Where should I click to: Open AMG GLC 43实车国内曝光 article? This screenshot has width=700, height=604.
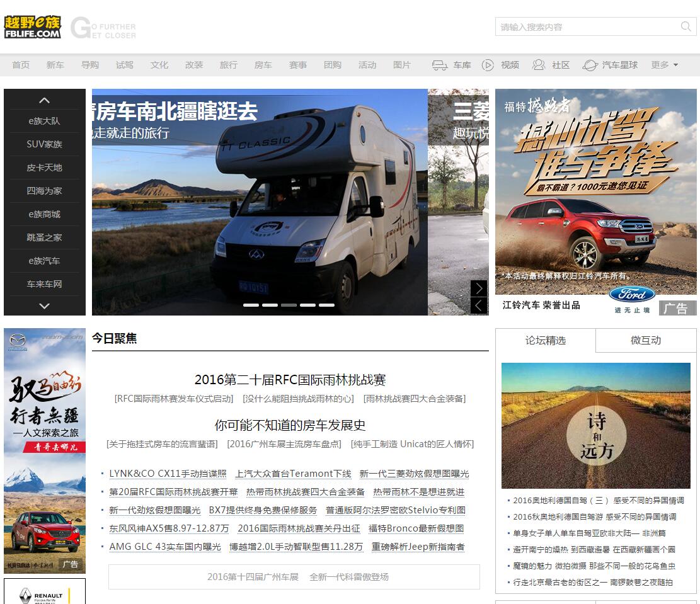pos(165,547)
